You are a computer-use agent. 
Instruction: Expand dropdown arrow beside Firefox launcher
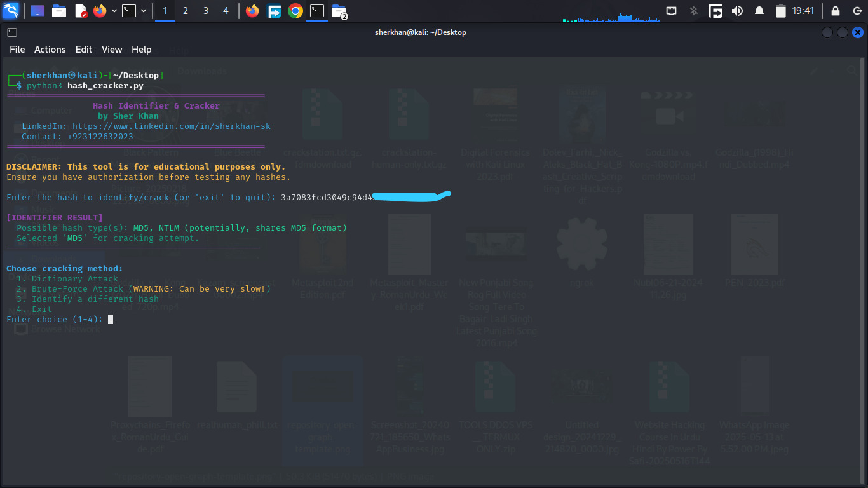coord(114,11)
